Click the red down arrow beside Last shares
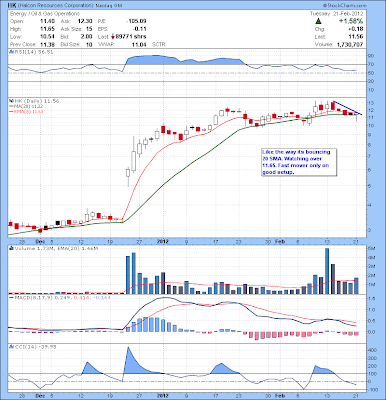This screenshot has height=400, width=386. pyautogui.click(x=113, y=37)
